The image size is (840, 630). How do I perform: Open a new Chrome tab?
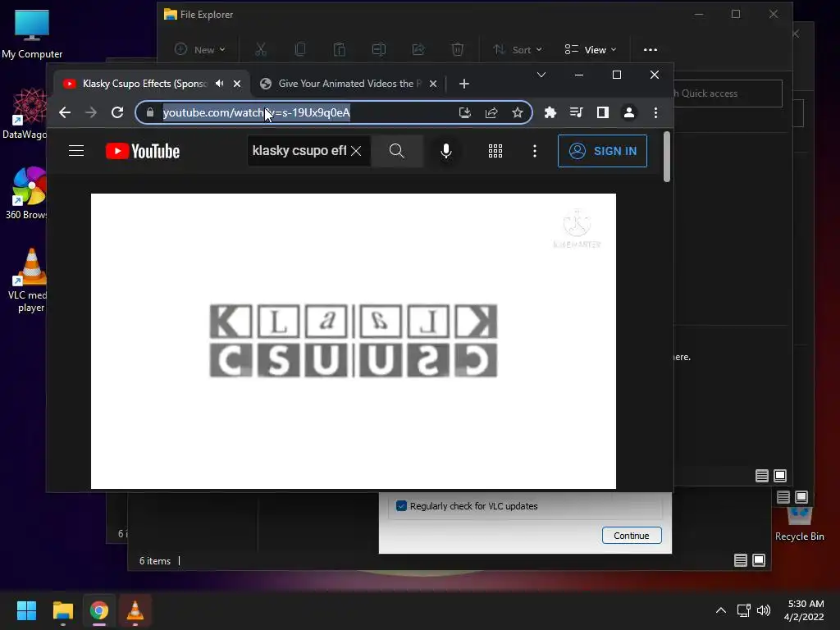click(464, 84)
